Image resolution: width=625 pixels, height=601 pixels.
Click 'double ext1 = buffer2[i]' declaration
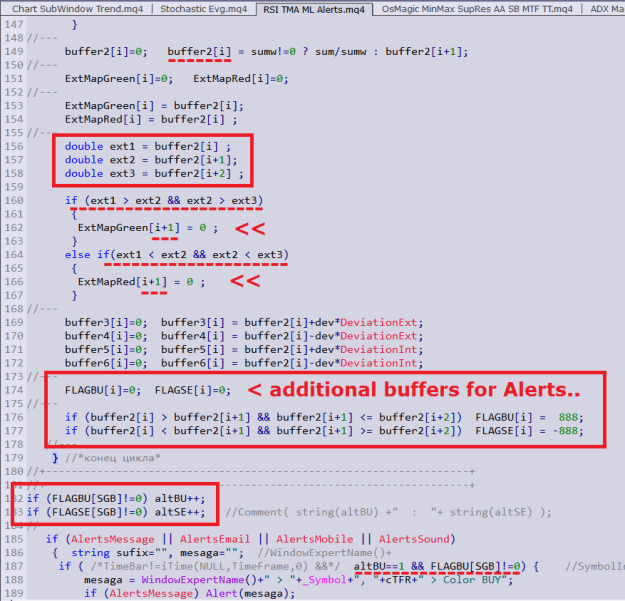pos(147,147)
